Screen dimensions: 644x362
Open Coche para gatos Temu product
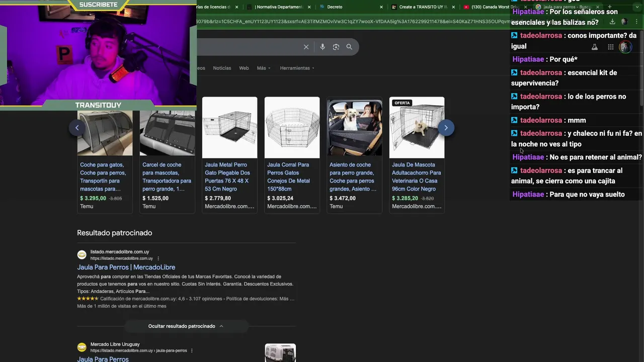point(103,176)
